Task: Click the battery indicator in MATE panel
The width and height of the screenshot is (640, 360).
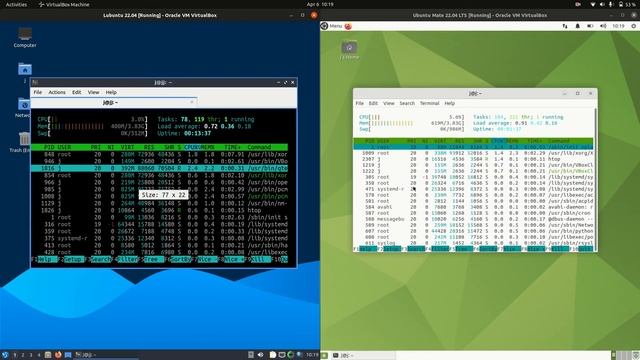Action: (590, 26)
